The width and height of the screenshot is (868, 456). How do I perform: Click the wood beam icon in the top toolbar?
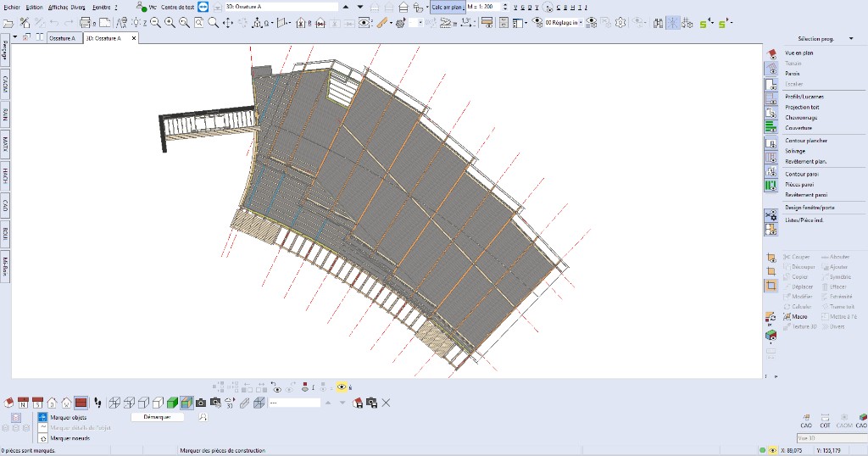(382, 23)
